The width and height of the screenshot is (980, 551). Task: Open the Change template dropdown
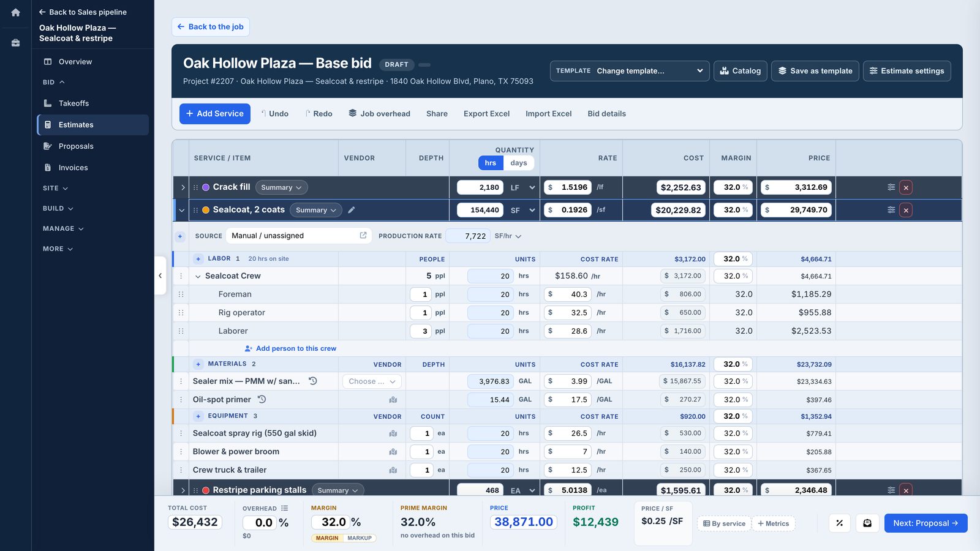[630, 71]
